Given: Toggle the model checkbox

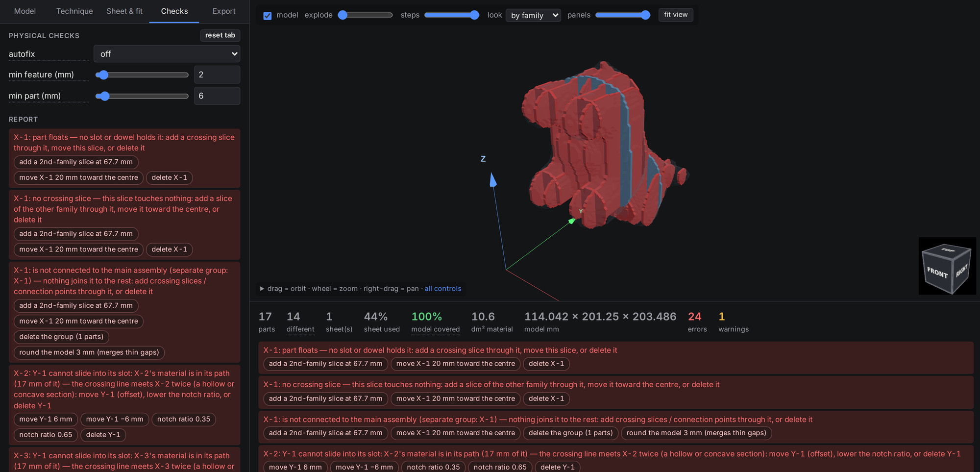Looking at the screenshot, I should [268, 16].
